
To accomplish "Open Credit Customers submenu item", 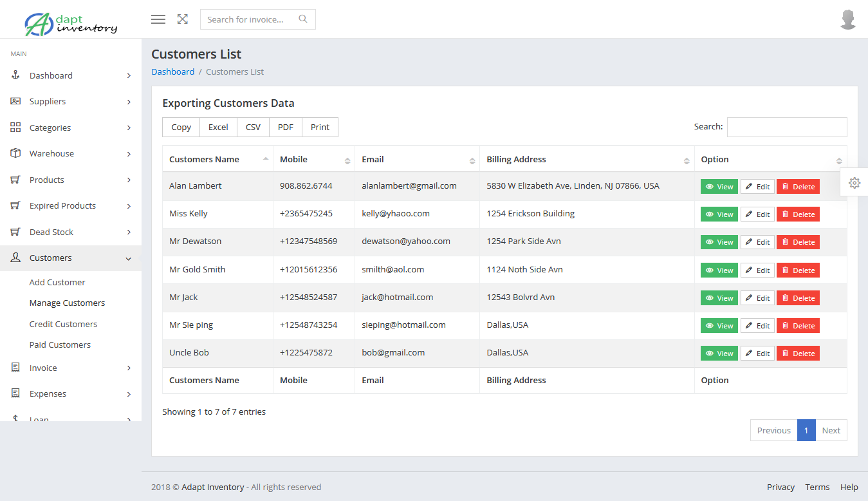I will pyautogui.click(x=63, y=324).
